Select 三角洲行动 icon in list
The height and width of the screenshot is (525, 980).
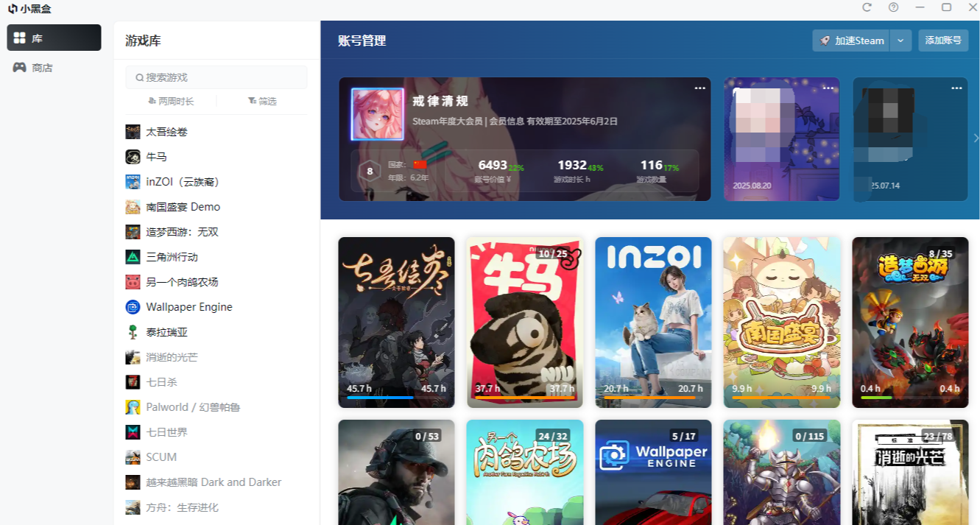(x=133, y=257)
